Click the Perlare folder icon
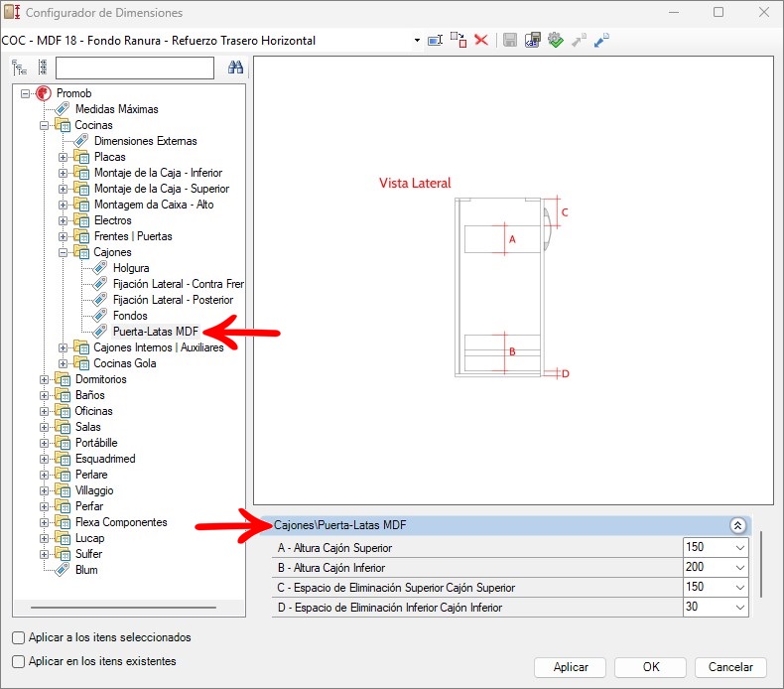This screenshot has height=689, width=784. (63, 475)
